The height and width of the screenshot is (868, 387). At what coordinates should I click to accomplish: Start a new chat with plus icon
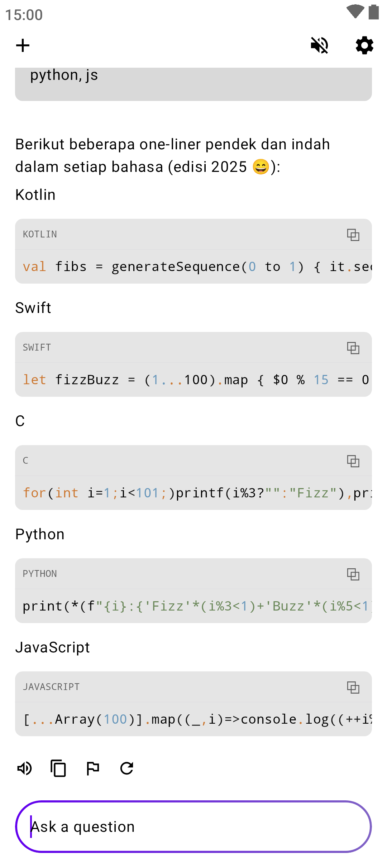click(23, 45)
